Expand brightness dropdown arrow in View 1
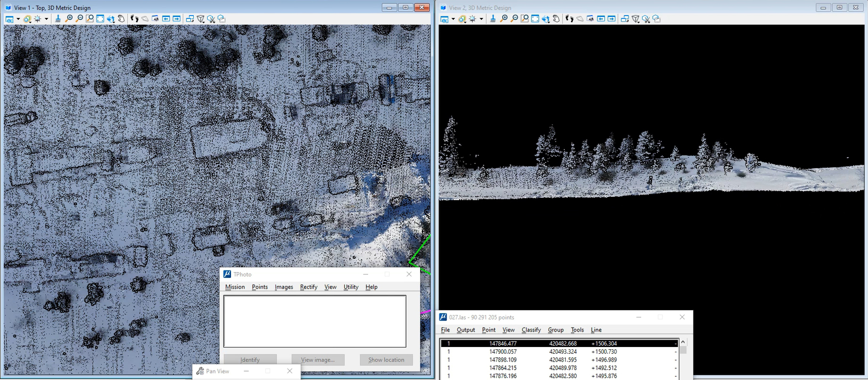This screenshot has width=868, height=380. click(x=46, y=19)
